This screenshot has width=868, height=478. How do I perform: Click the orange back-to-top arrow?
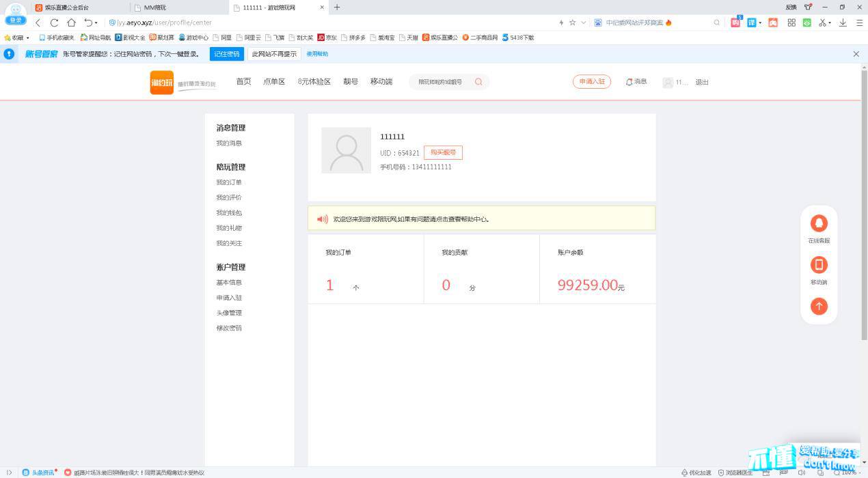[819, 307]
